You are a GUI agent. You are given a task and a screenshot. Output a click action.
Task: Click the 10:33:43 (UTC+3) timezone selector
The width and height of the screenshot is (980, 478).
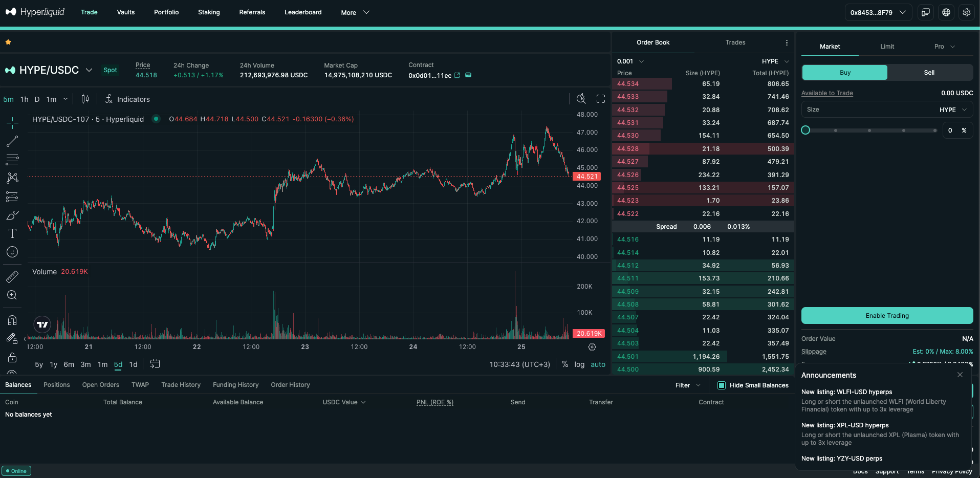[x=519, y=364]
